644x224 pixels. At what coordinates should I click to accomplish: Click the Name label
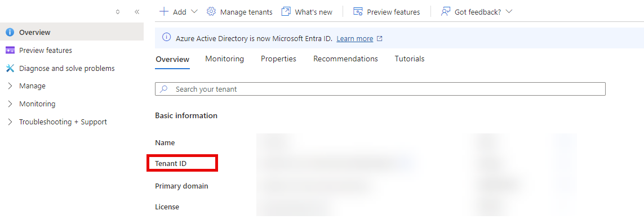(x=165, y=143)
